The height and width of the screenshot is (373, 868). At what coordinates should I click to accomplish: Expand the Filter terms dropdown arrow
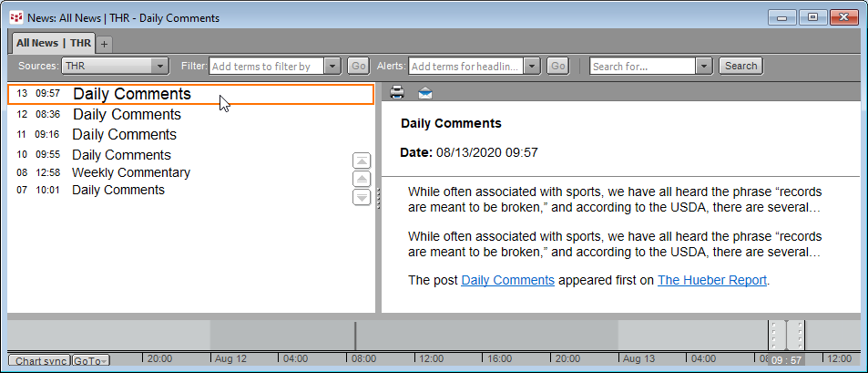coord(332,66)
